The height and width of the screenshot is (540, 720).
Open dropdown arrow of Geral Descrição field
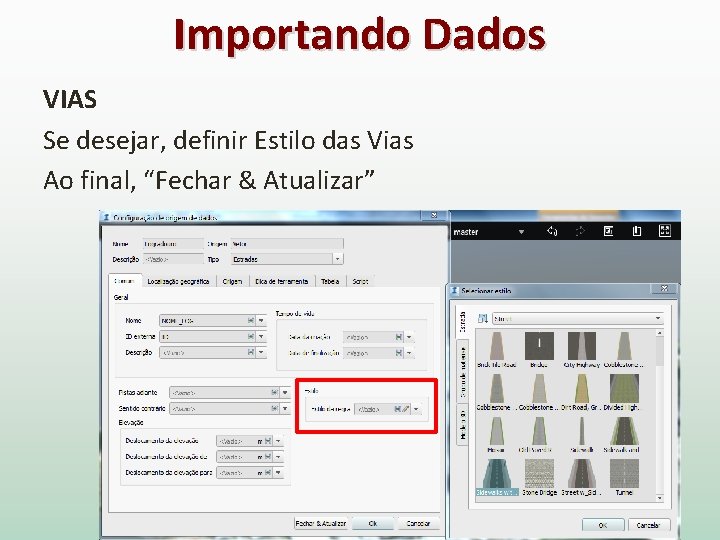261,352
